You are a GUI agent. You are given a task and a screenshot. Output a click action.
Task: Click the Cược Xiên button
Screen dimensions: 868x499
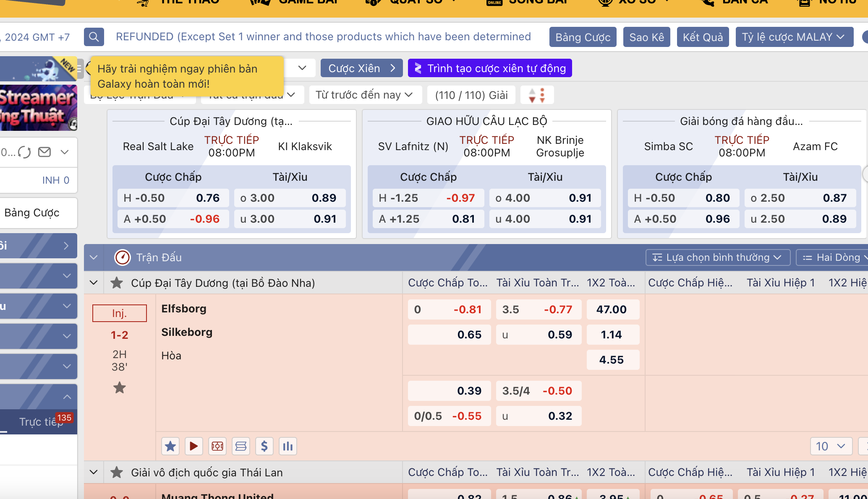(361, 68)
